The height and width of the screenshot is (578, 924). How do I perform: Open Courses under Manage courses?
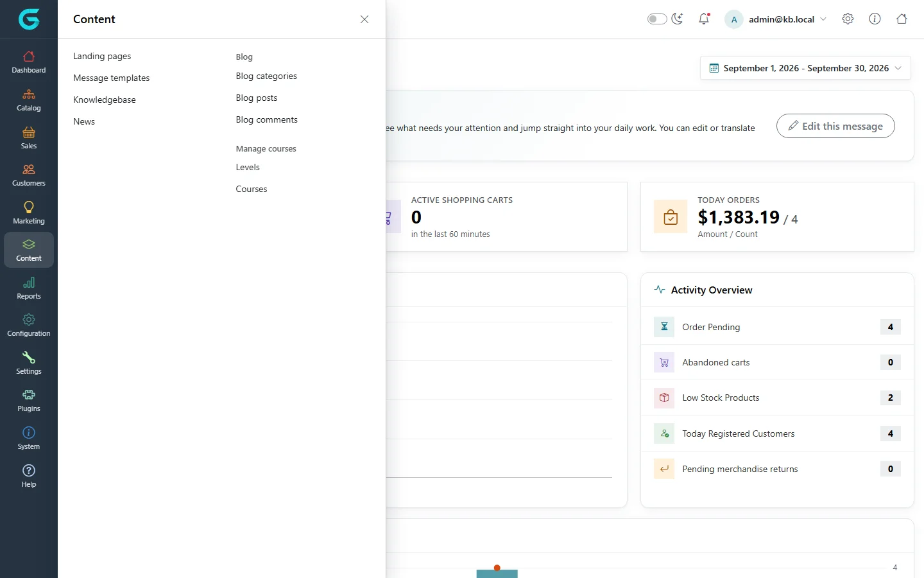[252, 189]
